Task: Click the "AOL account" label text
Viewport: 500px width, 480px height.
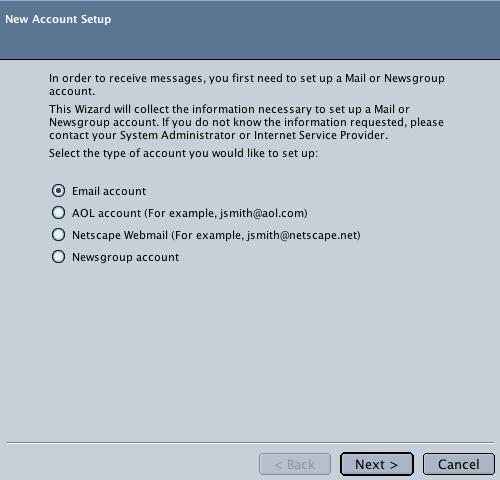Action: 106,213
